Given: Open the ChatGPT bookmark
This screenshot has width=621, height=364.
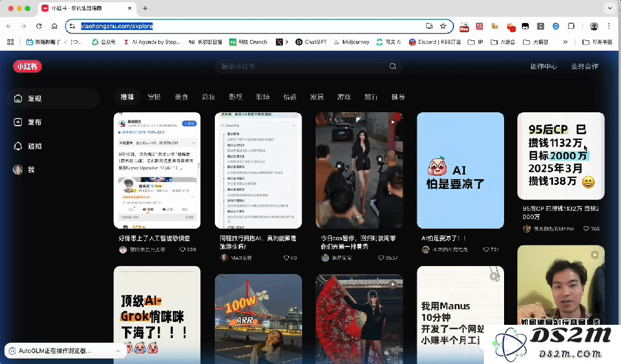Looking at the screenshot, I should pyautogui.click(x=311, y=42).
